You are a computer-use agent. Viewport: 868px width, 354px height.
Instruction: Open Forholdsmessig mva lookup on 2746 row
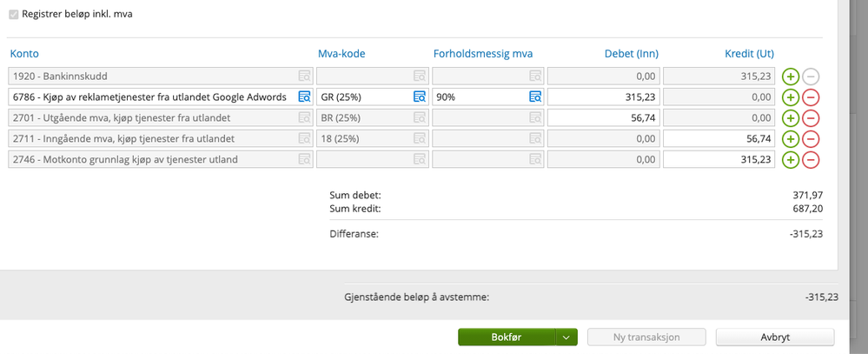(x=534, y=159)
